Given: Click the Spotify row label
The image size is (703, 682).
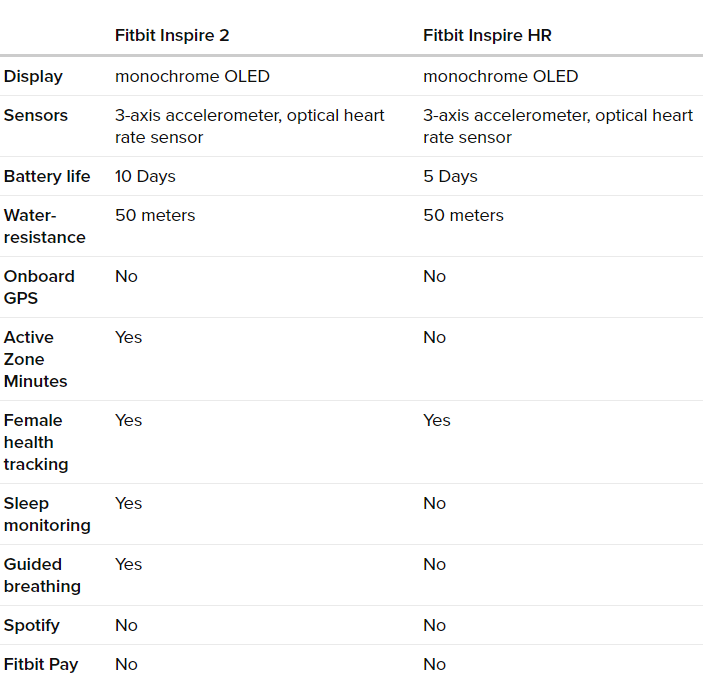Looking at the screenshot, I should [x=31, y=625].
